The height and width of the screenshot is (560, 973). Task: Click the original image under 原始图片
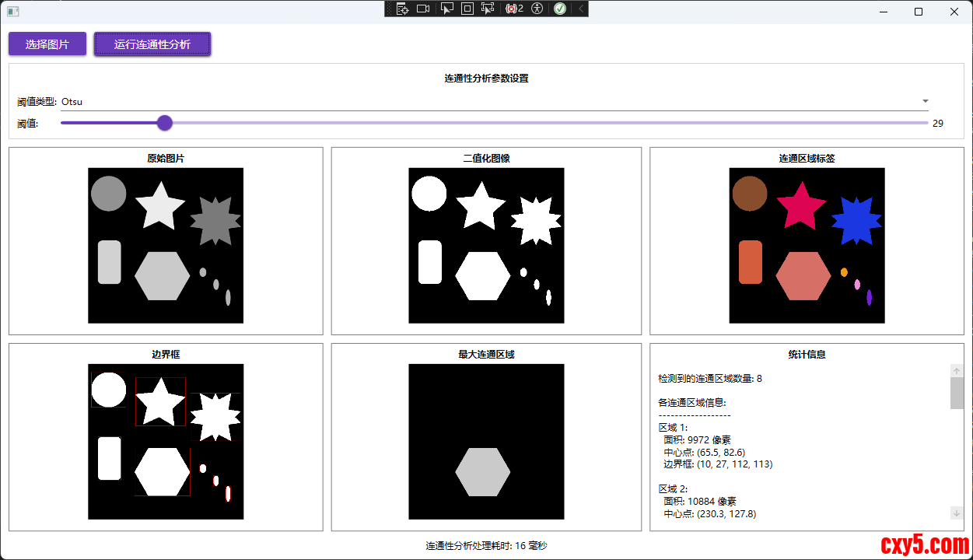tap(166, 245)
